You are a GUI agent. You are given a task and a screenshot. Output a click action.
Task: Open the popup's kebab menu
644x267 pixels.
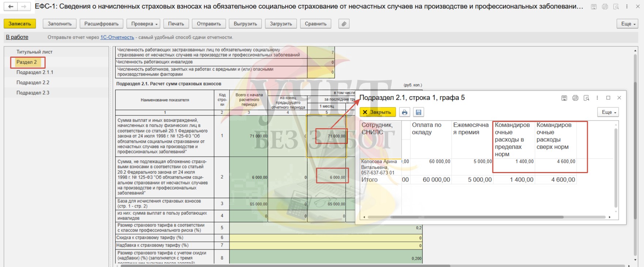[597, 98]
